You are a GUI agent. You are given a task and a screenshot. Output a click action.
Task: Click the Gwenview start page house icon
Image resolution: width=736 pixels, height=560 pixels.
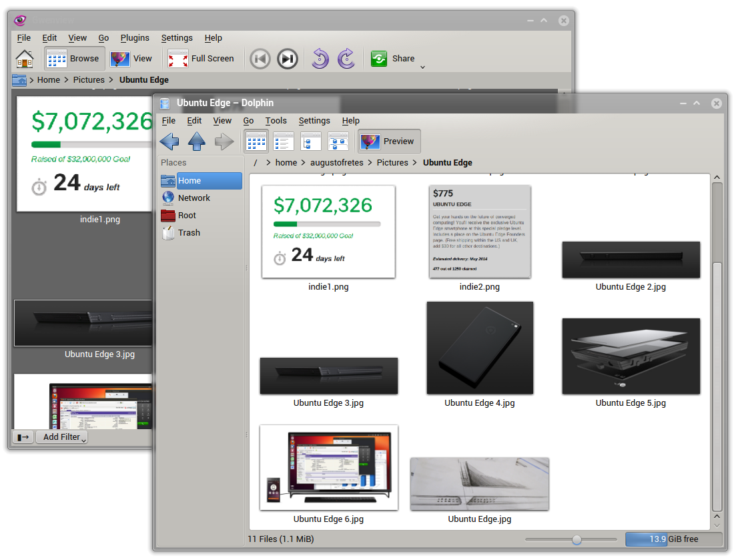pos(25,59)
